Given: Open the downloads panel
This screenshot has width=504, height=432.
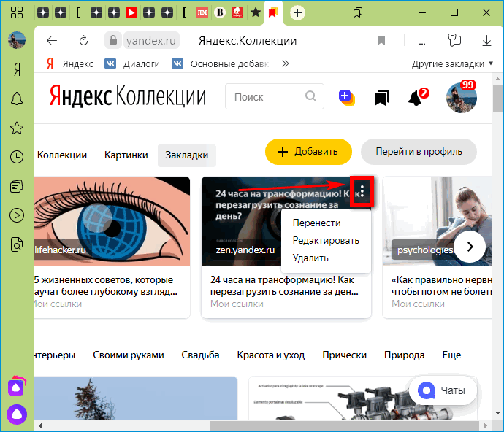Looking at the screenshot, I should click(x=486, y=41).
